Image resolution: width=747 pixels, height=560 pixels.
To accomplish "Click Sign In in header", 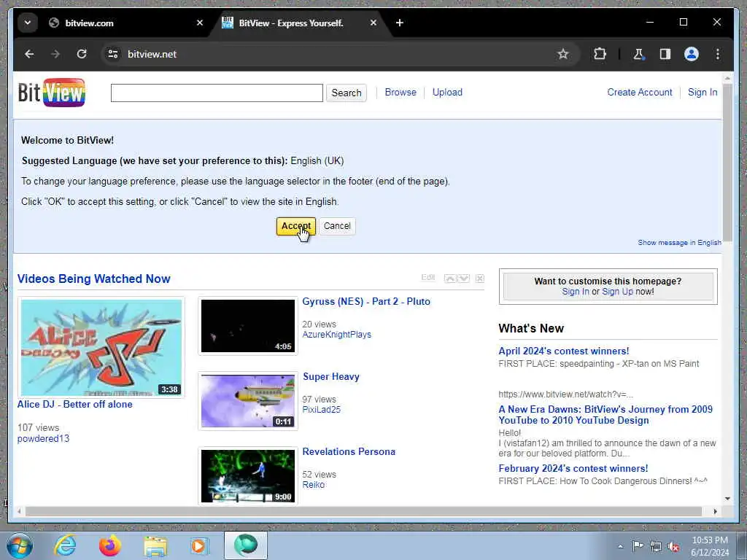I will tap(703, 93).
